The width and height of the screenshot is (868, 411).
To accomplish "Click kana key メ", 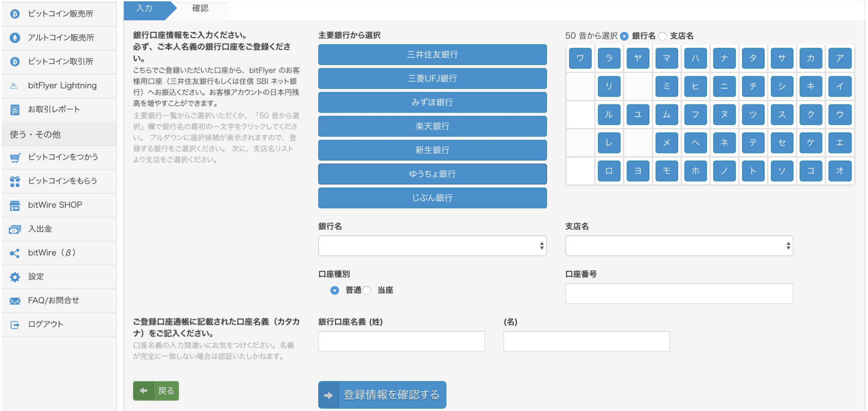I will 667,143.
